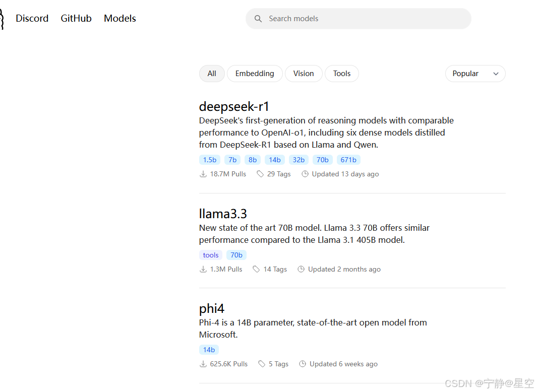Image resolution: width=536 pixels, height=392 pixels.
Task: Click the clock icon beside Updated 6 weeks ago
Action: pyautogui.click(x=303, y=364)
